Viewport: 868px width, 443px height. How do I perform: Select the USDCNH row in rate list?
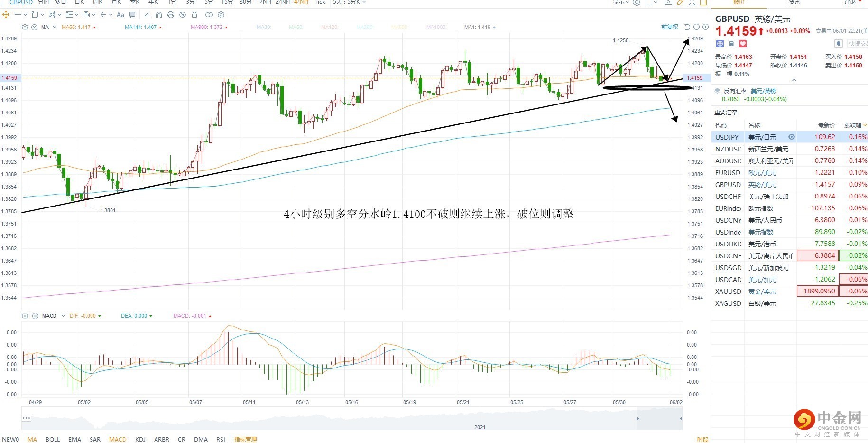point(790,255)
